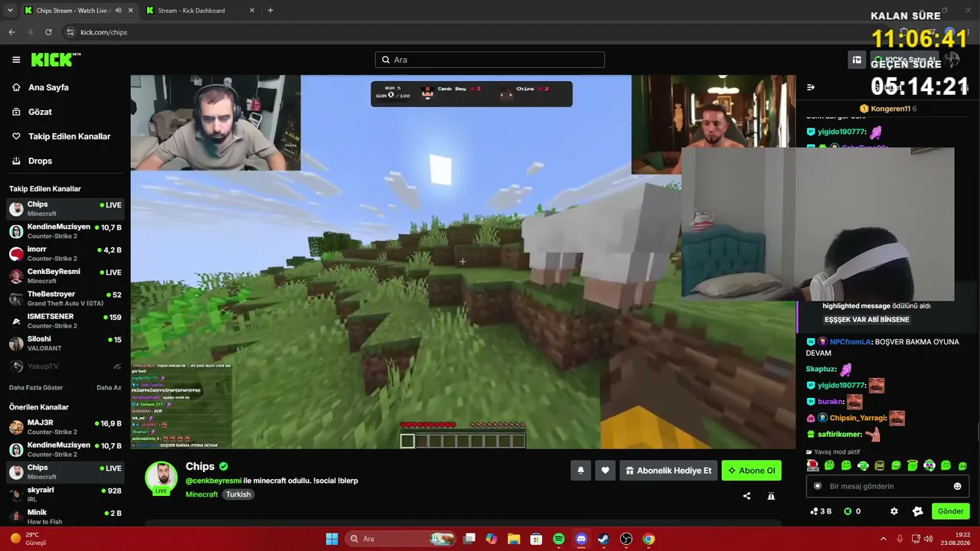Click Gönder to send message
Image resolution: width=980 pixels, height=551 pixels.
pos(950,511)
